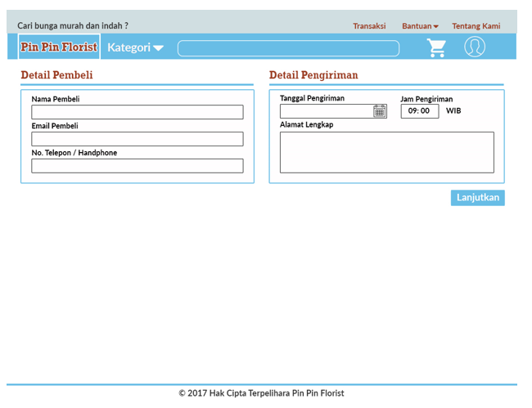Click the Tanggal Pengiriman date field
The image size is (532, 408).
tap(326, 111)
